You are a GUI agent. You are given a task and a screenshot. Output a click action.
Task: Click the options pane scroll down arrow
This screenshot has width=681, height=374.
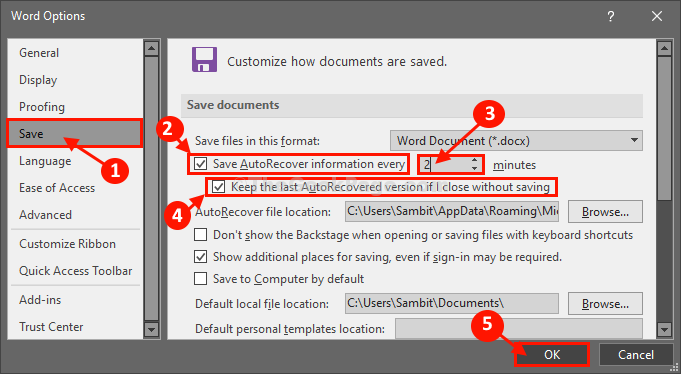[x=664, y=329]
